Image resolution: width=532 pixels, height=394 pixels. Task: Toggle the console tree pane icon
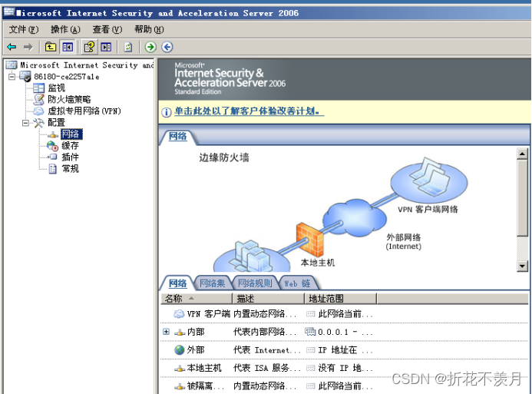point(68,47)
